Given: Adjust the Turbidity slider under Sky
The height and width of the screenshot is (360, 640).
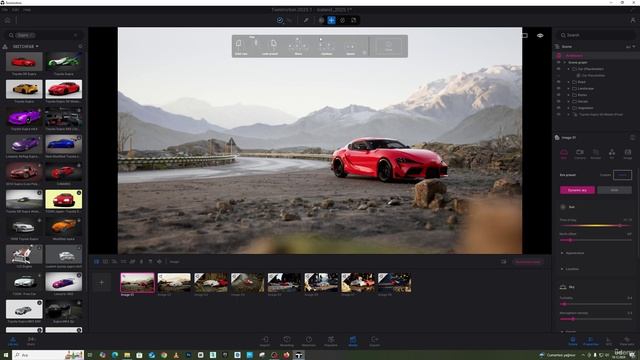Looking at the screenshot, I should click(596, 304).
